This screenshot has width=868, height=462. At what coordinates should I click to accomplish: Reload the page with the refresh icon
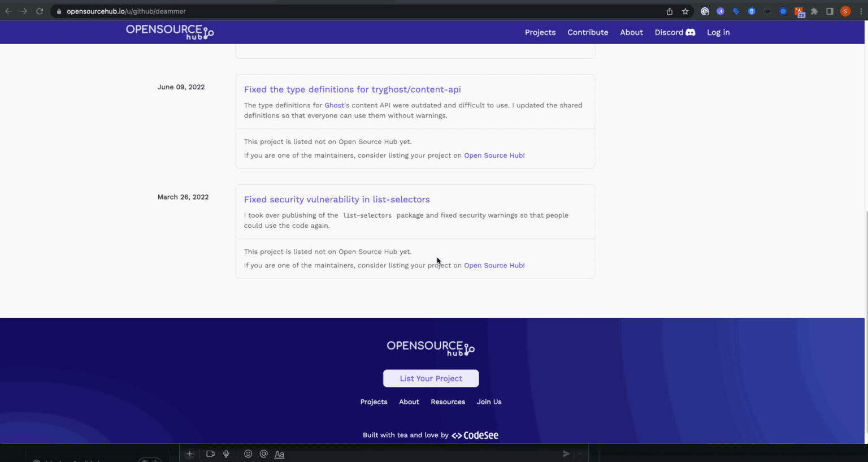[x=40, y=11]
